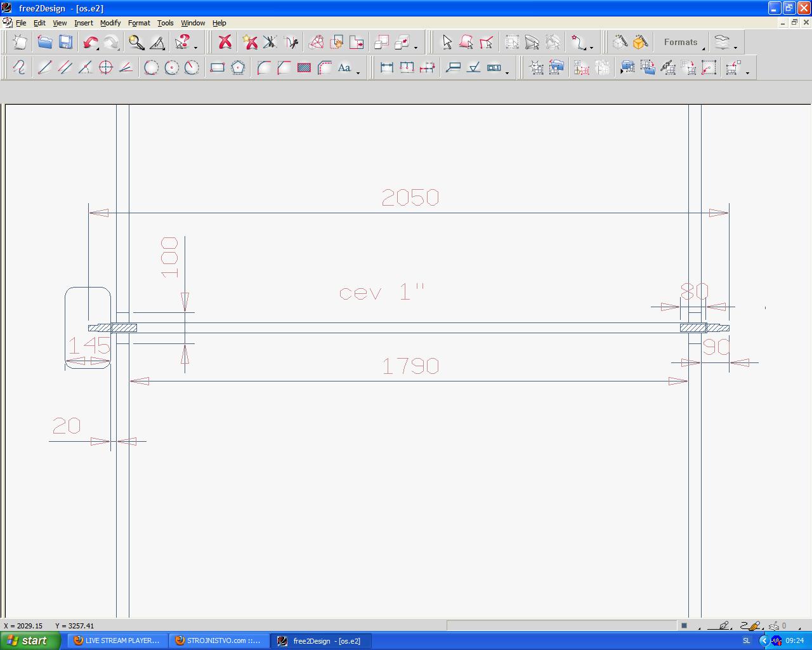Viewport: 812px width, 650px height.
Task: Click the 2050 dimension text in drawing
Action: click(x=410, y=197)
